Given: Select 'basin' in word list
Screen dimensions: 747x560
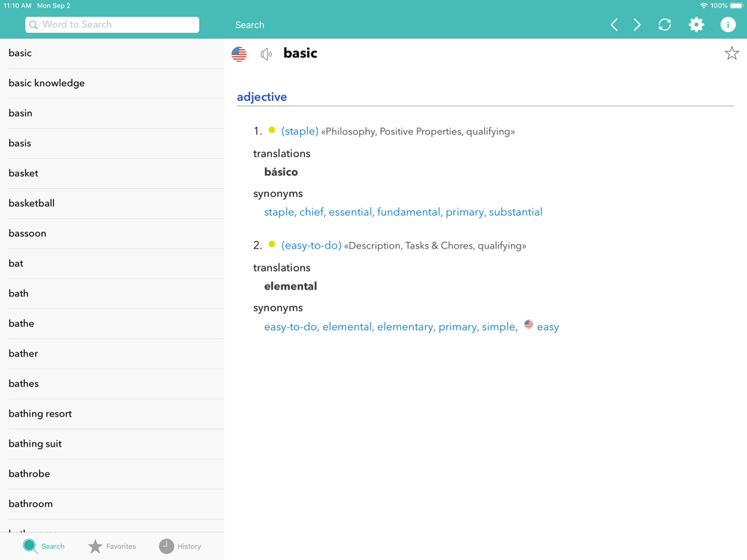Looking at the screenshot, I should coord(112,113).
